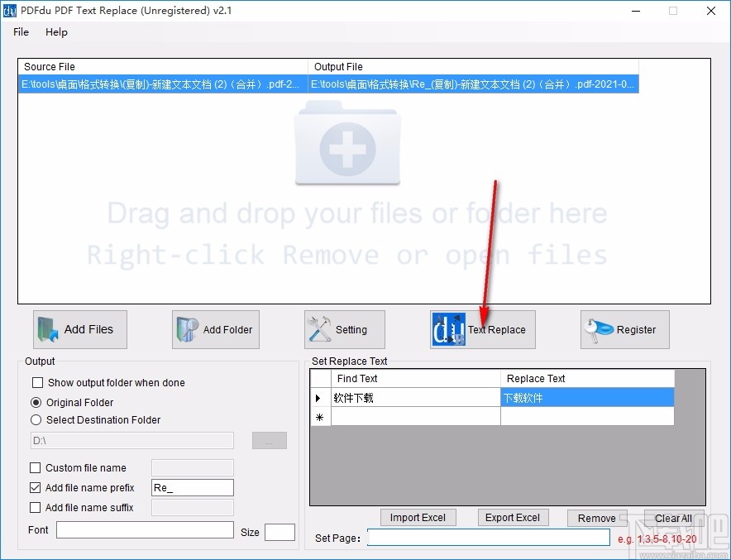Image resolution: width=731 pixels, height=560 pixels.
Task: Click the Remove button
Action: [x=597, y=517]
